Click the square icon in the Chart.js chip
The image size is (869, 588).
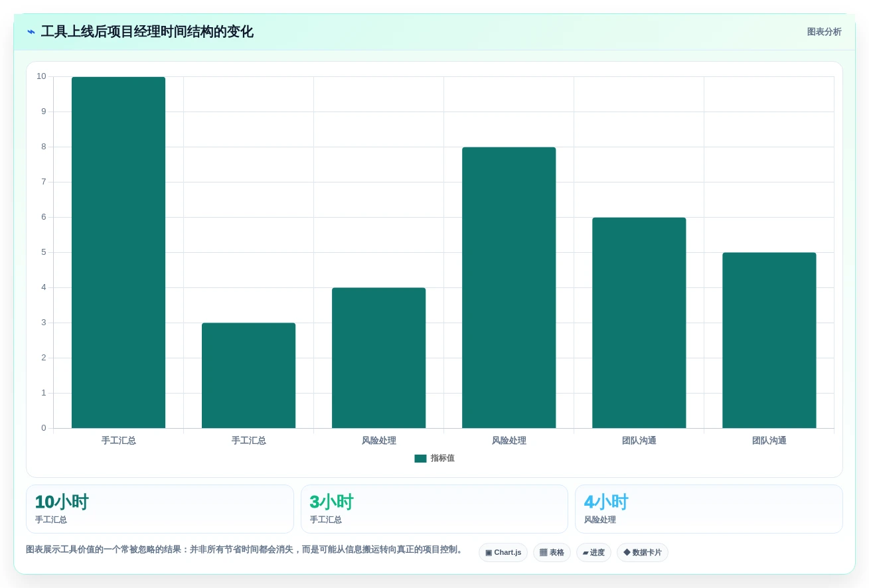(489, 552)
